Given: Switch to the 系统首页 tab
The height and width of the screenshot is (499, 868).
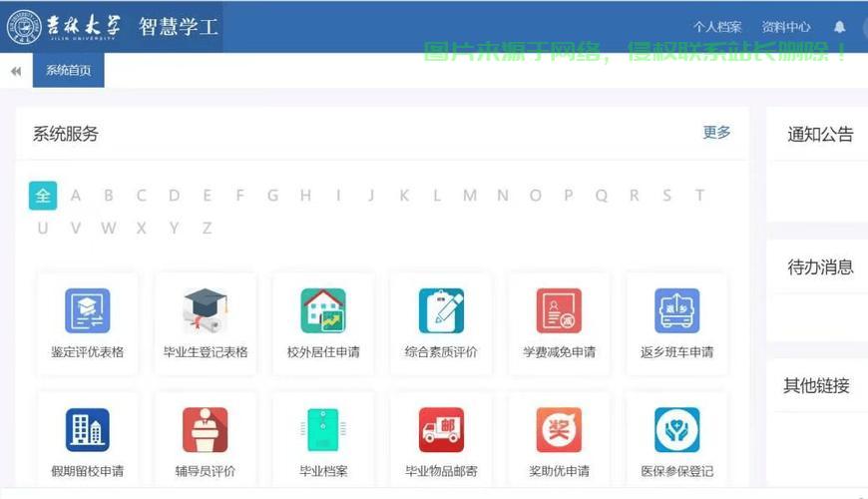Looking at the screenshot, I should pos(68,70).
